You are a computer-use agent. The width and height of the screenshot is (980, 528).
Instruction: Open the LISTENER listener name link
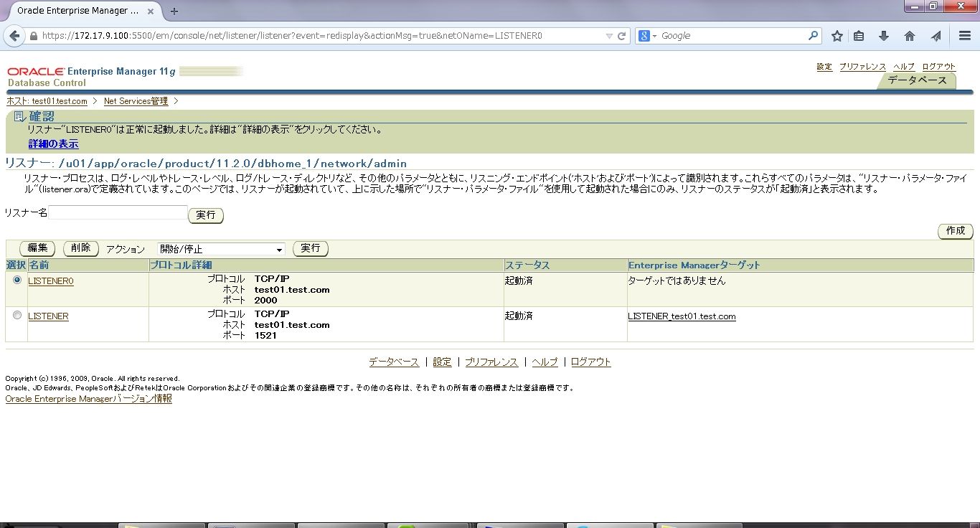tap(49, 316)
